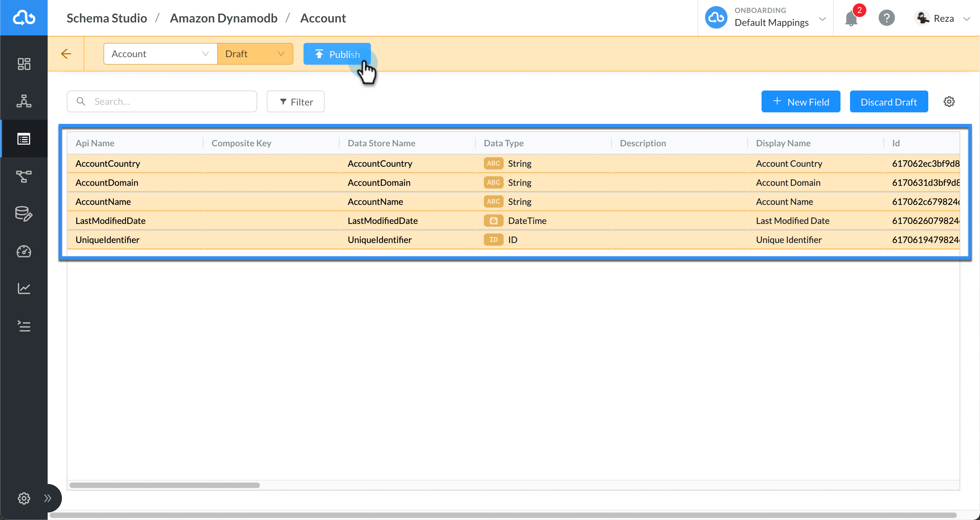Open the flow mapping icon in sidebar
980x520 pixels.
click(23, 176)
